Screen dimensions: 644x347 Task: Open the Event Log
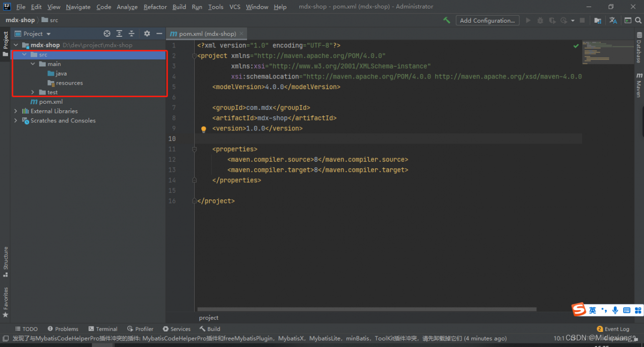point(613,329)
